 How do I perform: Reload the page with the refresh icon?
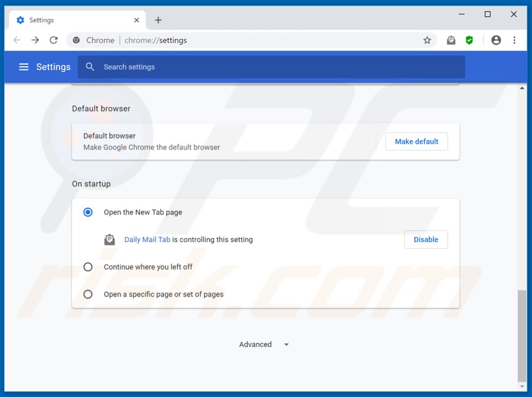pos(54,40)
